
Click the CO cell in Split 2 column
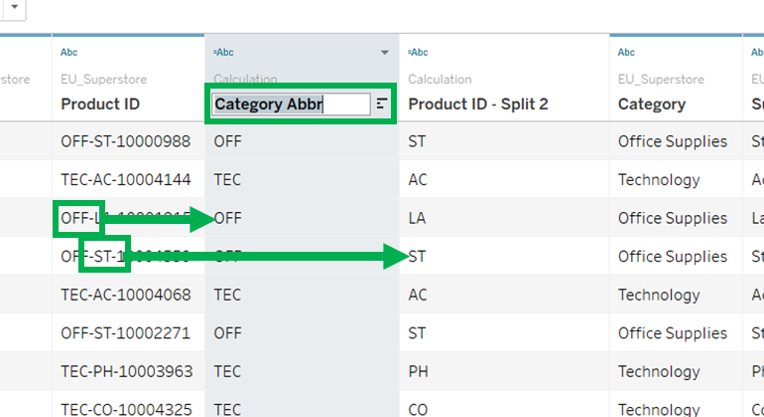pos(419,409)
